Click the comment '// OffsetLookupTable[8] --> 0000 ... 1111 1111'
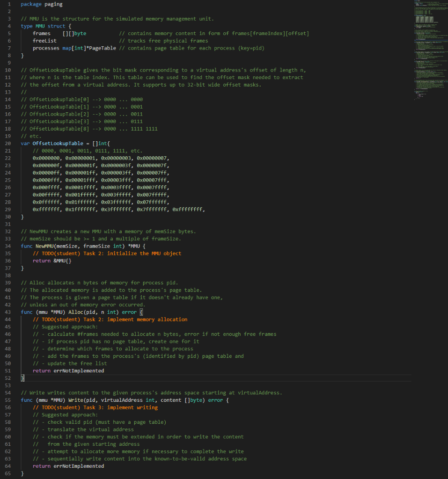 89,129
